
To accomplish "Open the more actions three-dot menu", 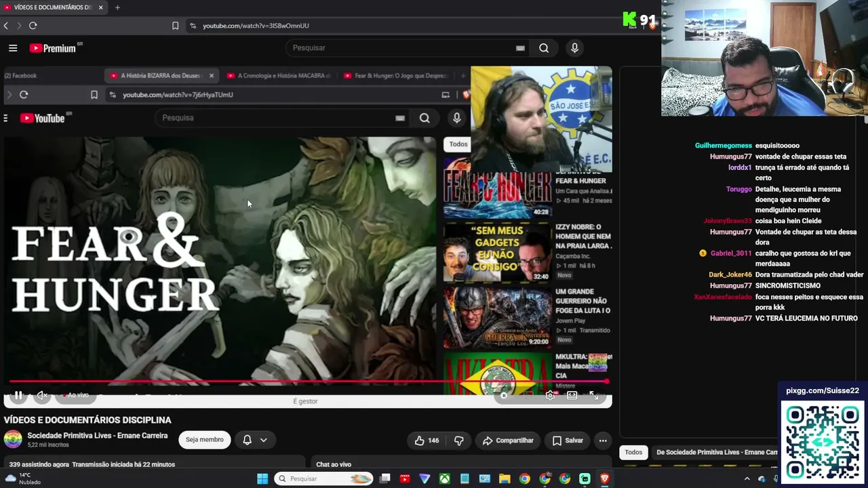I will tap(602, 441).
